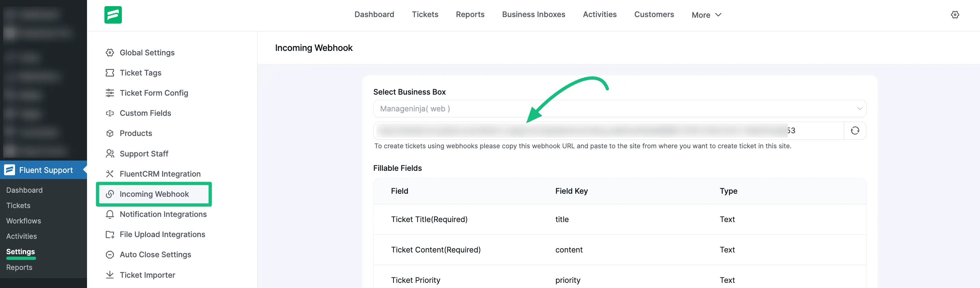
Task: Click the Auto Close Settings icon
Action: (x=110, y=255)
